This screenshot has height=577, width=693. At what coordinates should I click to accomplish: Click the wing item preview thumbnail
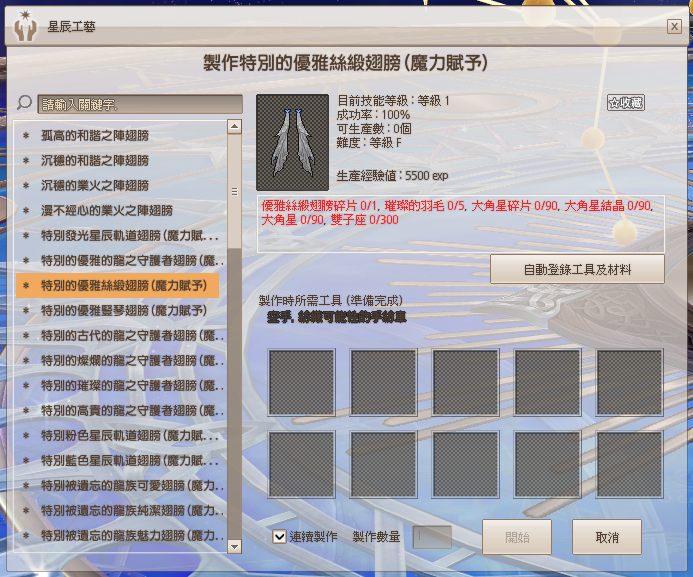pos(292,142)
